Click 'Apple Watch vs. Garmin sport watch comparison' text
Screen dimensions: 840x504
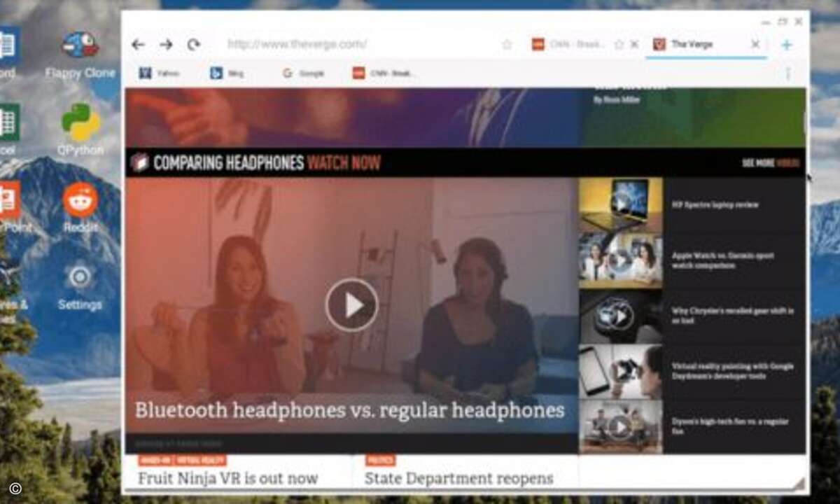[x=724, y=261]
